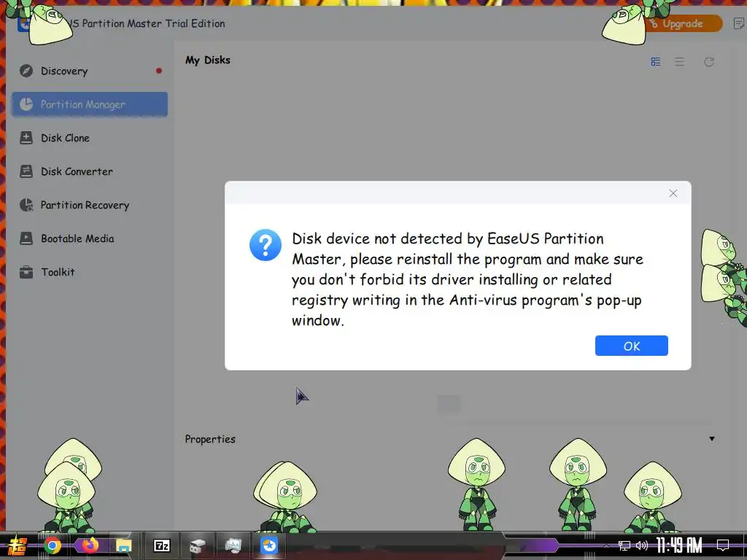Close the disk not detected dialog
This screenshot has width=747, height=560.
(x=673, y=193)
